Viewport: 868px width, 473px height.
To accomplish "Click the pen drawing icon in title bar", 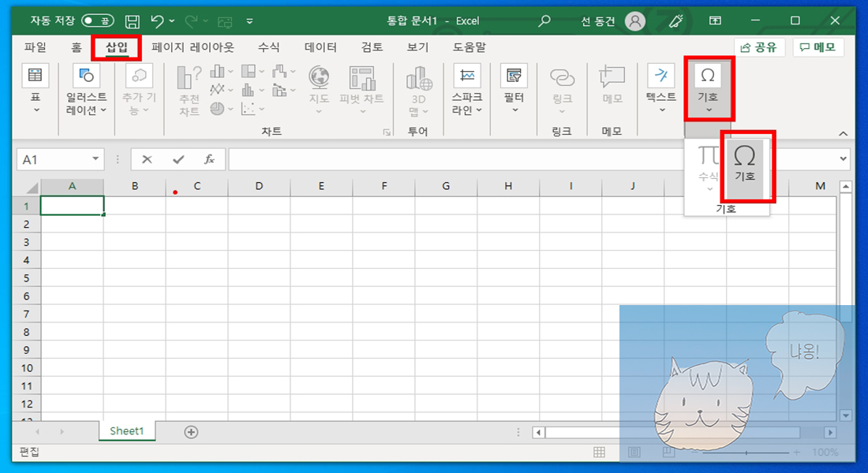I will coord(676,21).
